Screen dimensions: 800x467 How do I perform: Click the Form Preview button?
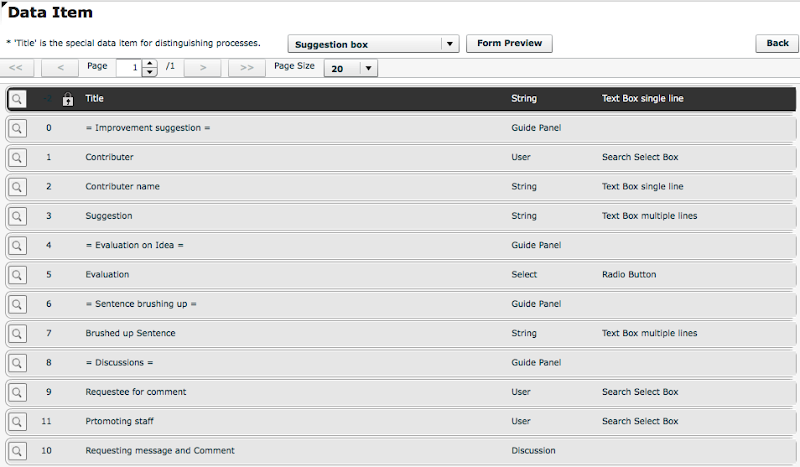coord(509,44)
